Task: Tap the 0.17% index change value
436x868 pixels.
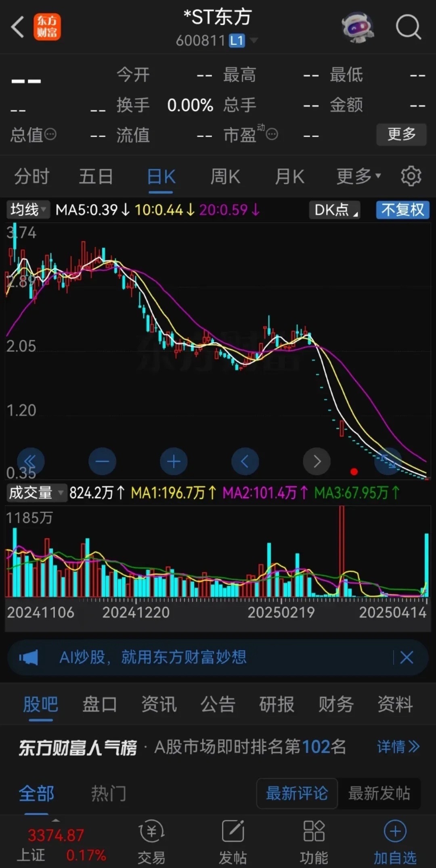Action: [x=86, y=855]
